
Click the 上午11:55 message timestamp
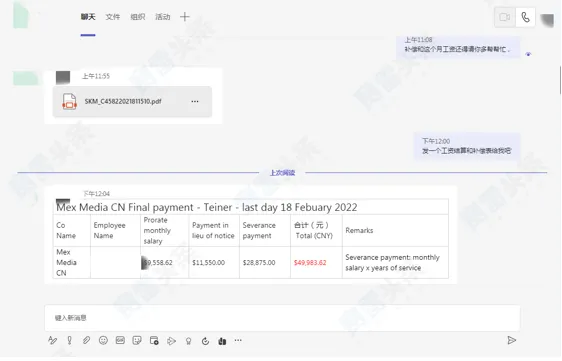click(96, 76)
